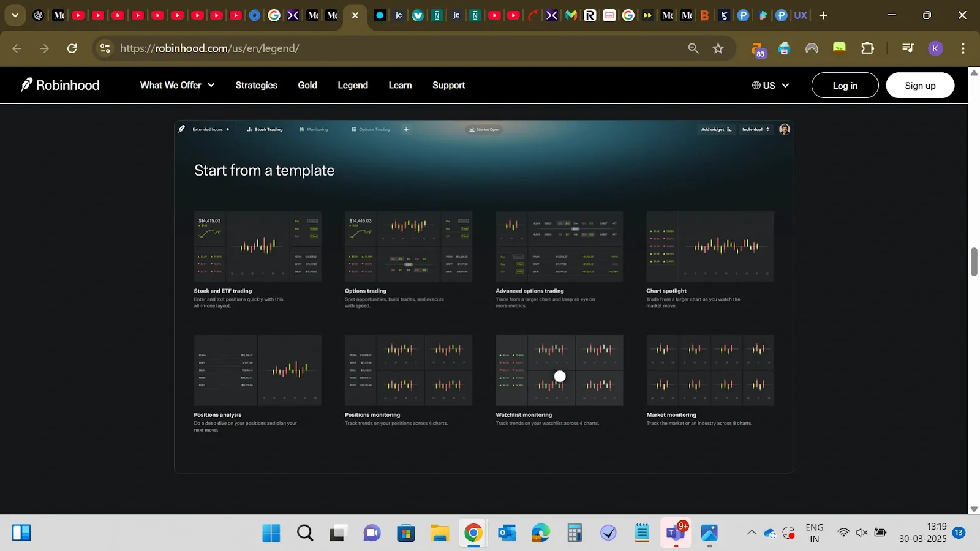Screen dimensions: 980x551
Task: Select the Stock Trading tab icon
Action: coord(249,129)
